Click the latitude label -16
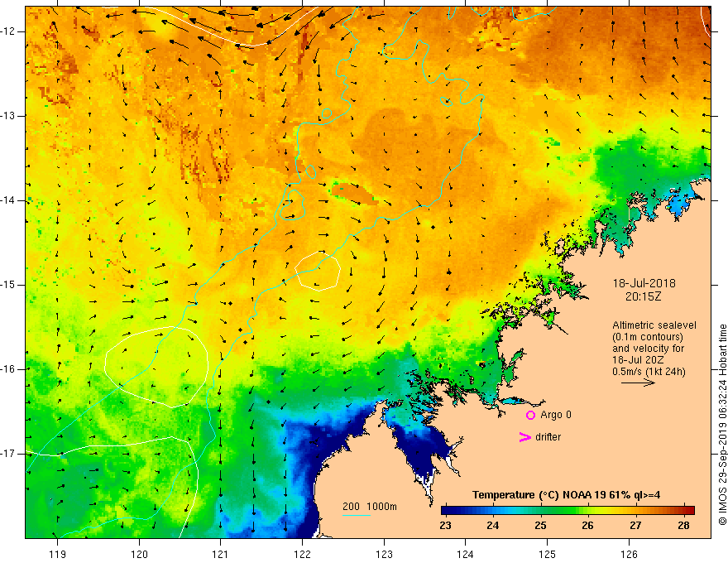Viewport: 728px width, 563px height. (9, 369)
